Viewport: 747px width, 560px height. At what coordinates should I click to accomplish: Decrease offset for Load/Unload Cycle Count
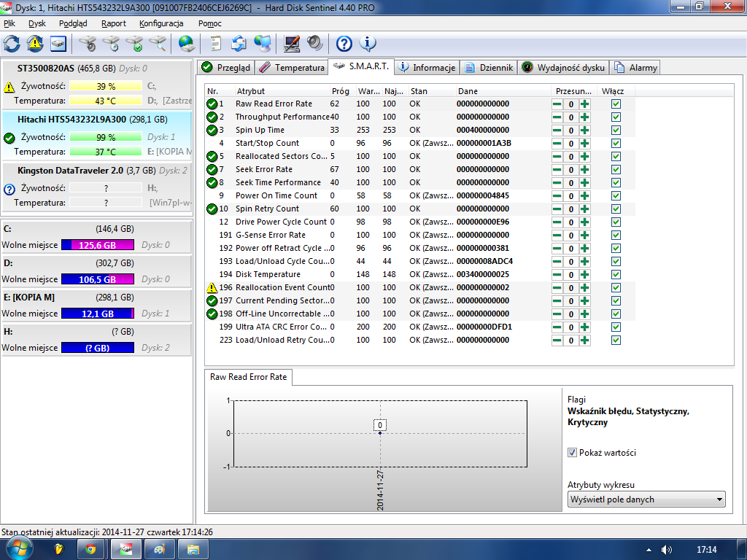coord(557,262)
